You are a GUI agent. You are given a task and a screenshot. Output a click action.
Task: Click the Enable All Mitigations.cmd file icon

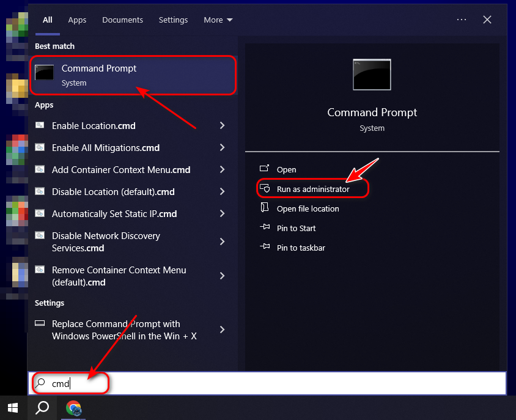(x=40, y=147)
